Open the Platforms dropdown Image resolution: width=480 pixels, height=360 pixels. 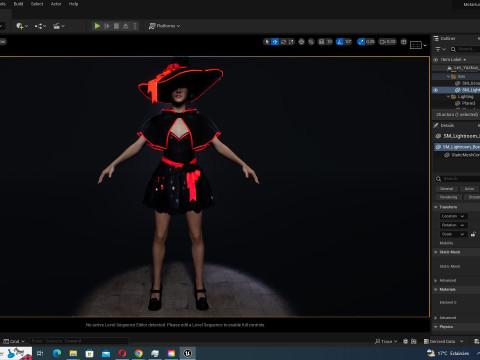(x=164, y=26)
